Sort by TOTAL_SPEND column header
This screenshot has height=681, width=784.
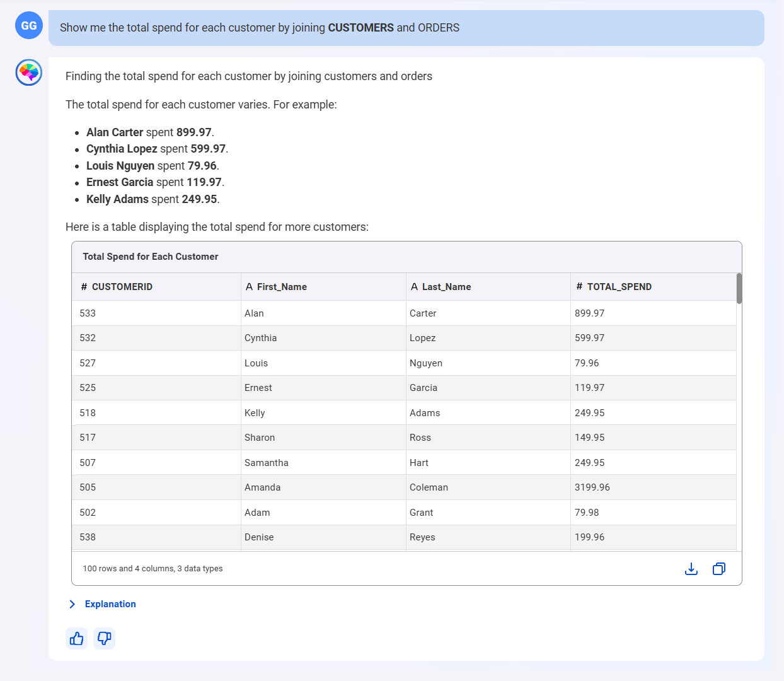coord(654,287)
